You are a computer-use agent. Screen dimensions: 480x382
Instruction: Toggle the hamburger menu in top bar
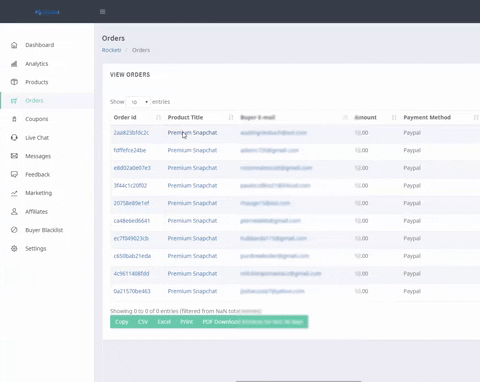tap(102, 12)
